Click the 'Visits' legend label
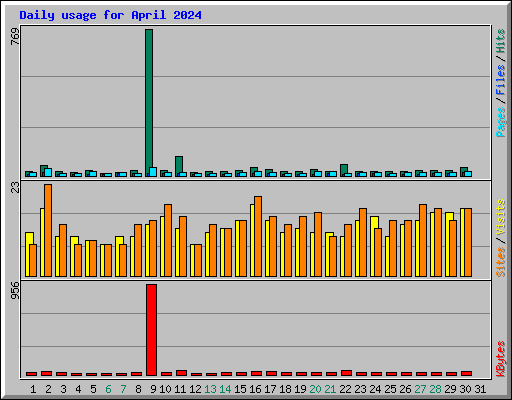 point(500,217)
